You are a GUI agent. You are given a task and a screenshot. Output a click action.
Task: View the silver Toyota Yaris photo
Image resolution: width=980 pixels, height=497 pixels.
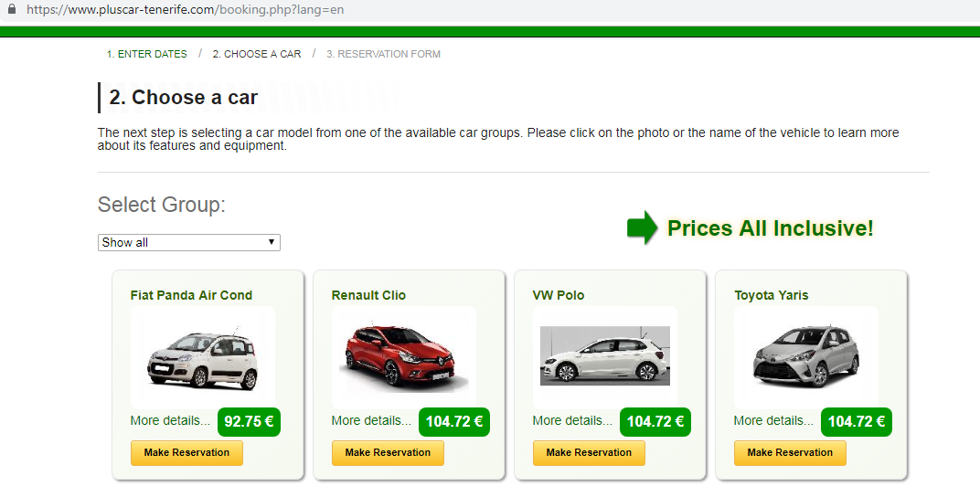(x=806, y=358)
